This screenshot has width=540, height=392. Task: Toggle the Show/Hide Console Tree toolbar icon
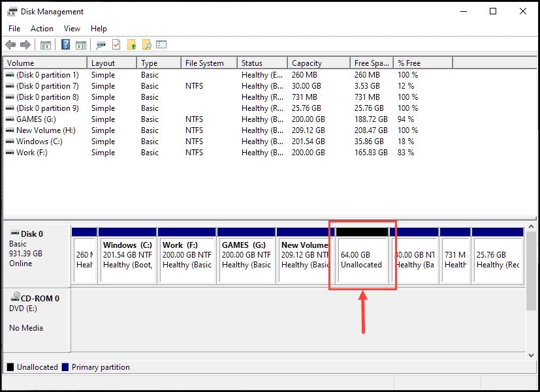click(x=45, y=44)
